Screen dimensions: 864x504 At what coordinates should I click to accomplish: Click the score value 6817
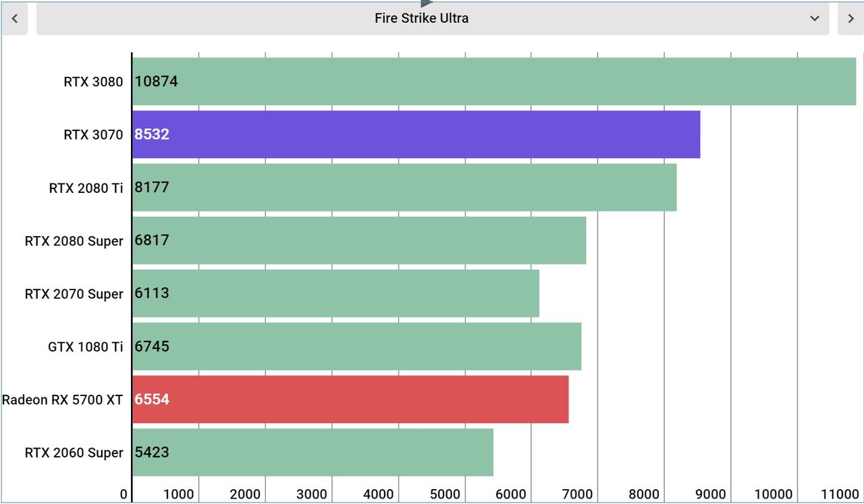[x=152, y=240]
